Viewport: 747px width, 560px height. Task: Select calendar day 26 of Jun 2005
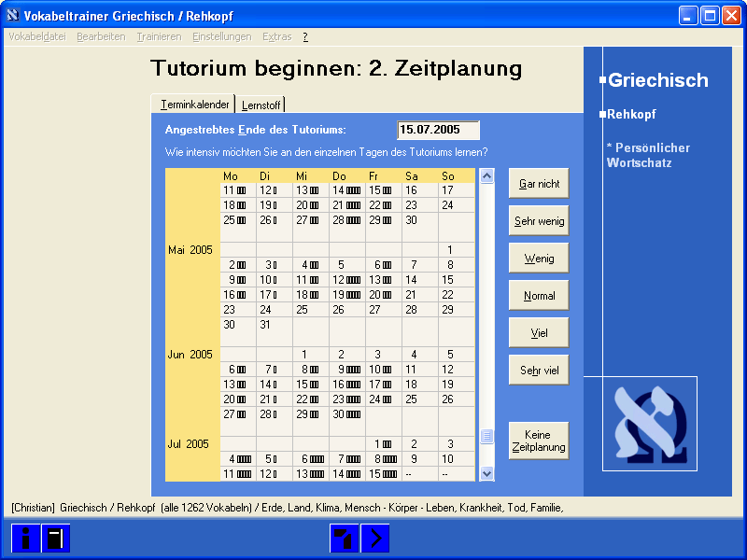click(x=456, y=399)
